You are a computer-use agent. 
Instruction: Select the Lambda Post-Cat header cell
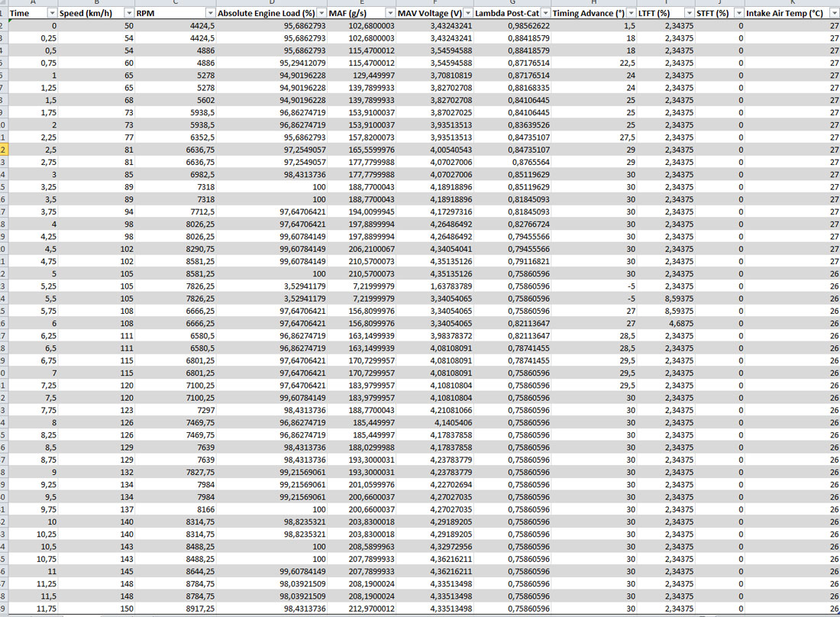click(504, 14)
